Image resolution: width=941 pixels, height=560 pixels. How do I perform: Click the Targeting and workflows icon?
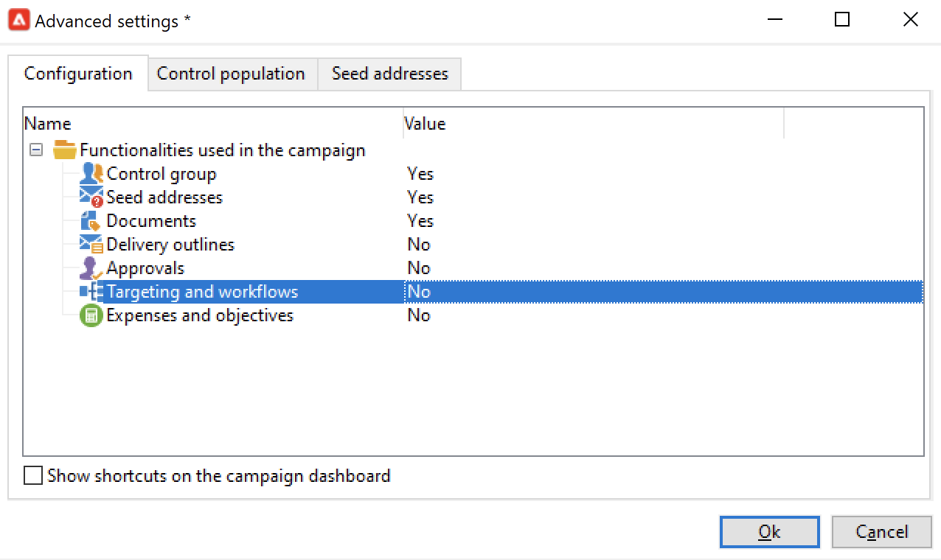click(91, 292)
